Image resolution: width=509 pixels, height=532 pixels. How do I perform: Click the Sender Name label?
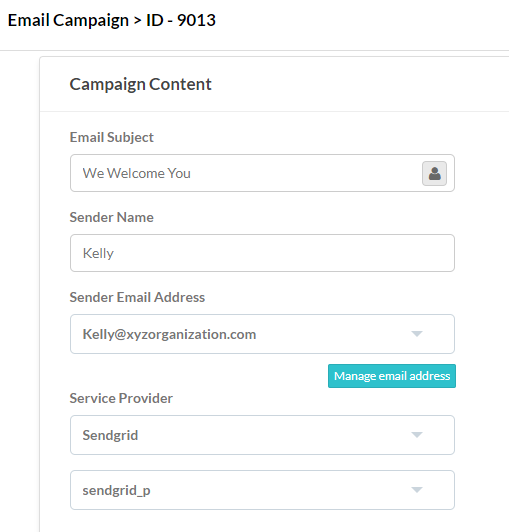112,217
